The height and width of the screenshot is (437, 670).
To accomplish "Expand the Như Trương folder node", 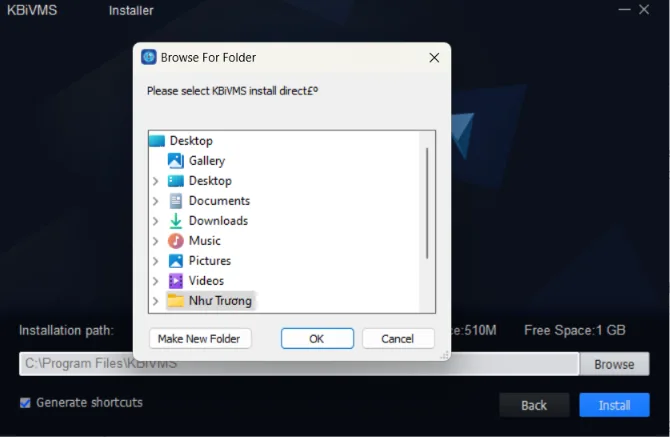I will click(x=156, y=301).
